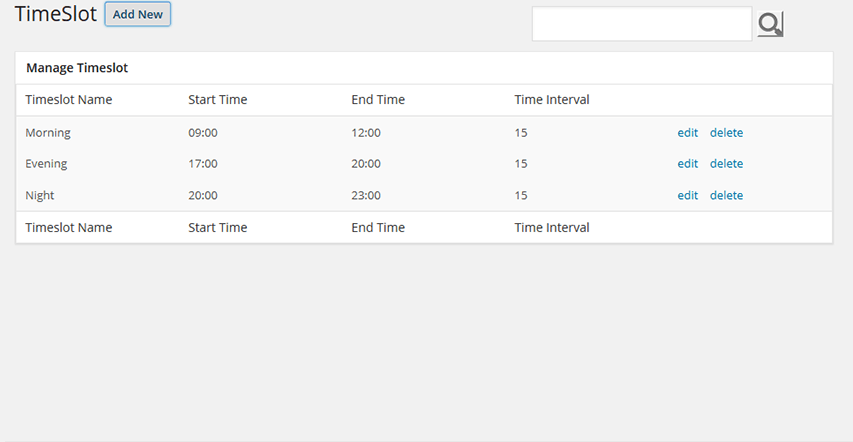Edit the Night timeslot entry
The image size is (853, 442).
pos(688,195)
